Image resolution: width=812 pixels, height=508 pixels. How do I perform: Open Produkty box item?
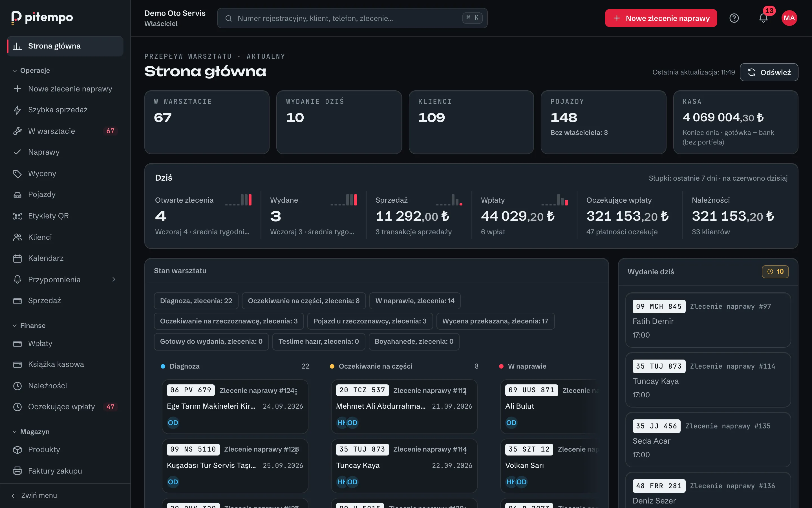[65, 450]
